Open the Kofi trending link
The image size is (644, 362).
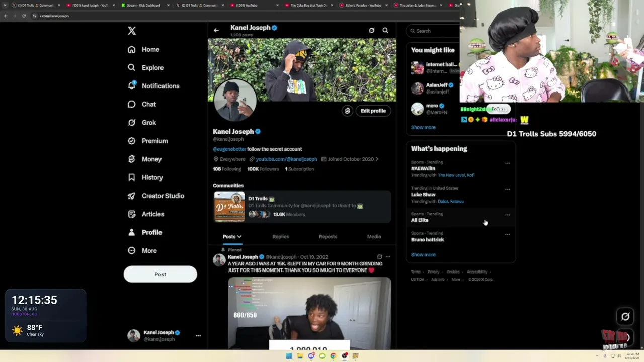(471, 175)
